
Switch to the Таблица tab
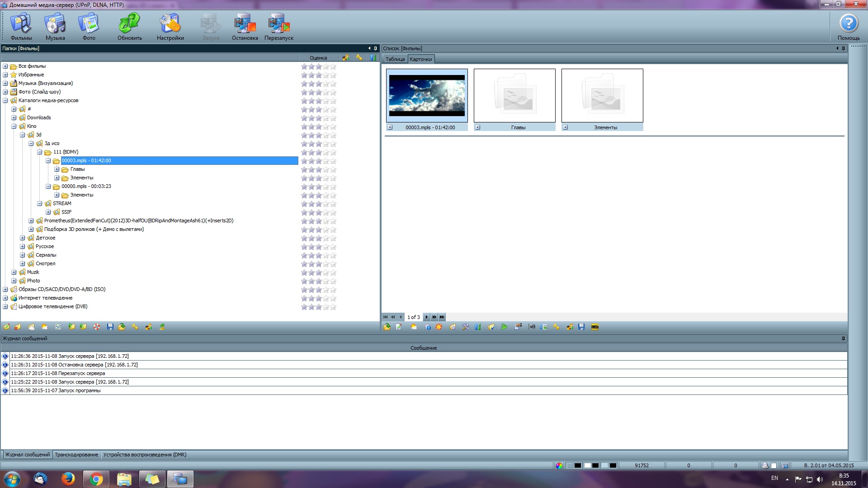tap(395, 59)
